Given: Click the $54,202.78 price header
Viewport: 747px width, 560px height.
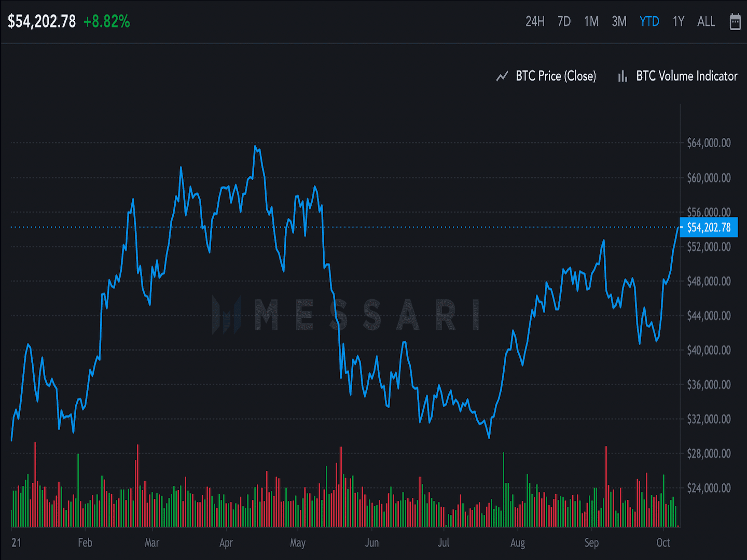Looking at the screenshot, I should (41, 22).
